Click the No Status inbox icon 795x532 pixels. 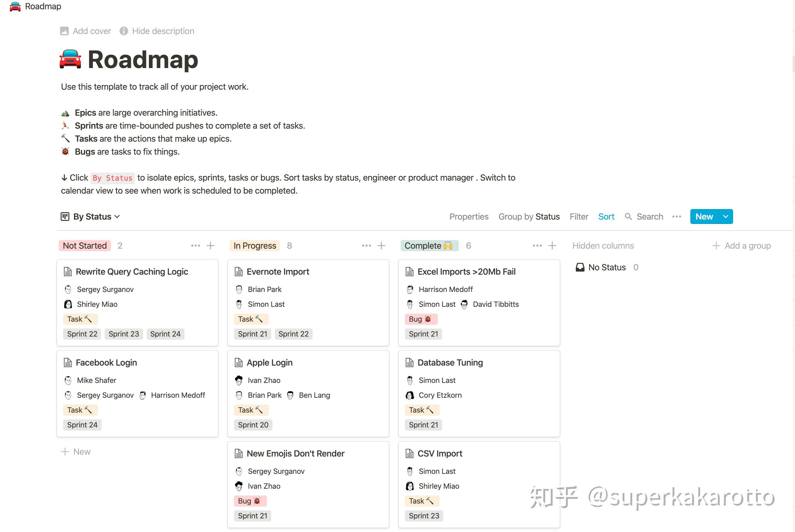tap(580, 268)
